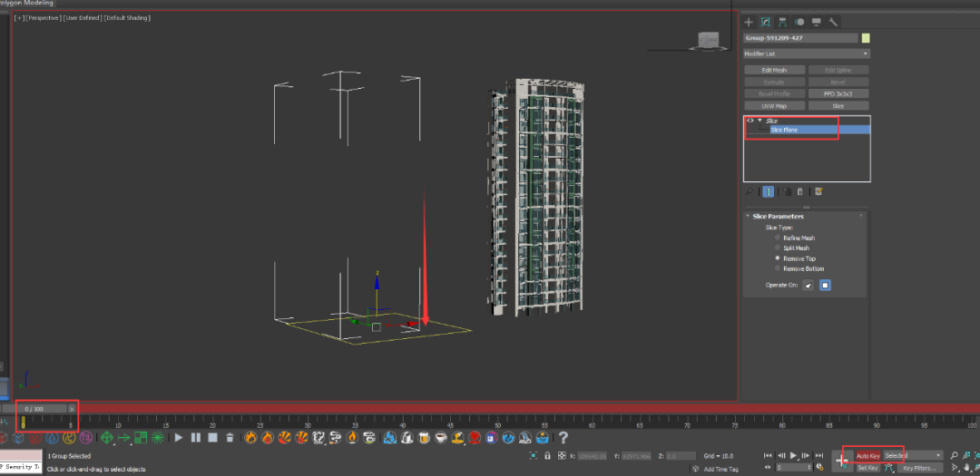980x476 pixels.
Task: Click the Pause button in plugin toolbar
Action: (x=196, y=438)
